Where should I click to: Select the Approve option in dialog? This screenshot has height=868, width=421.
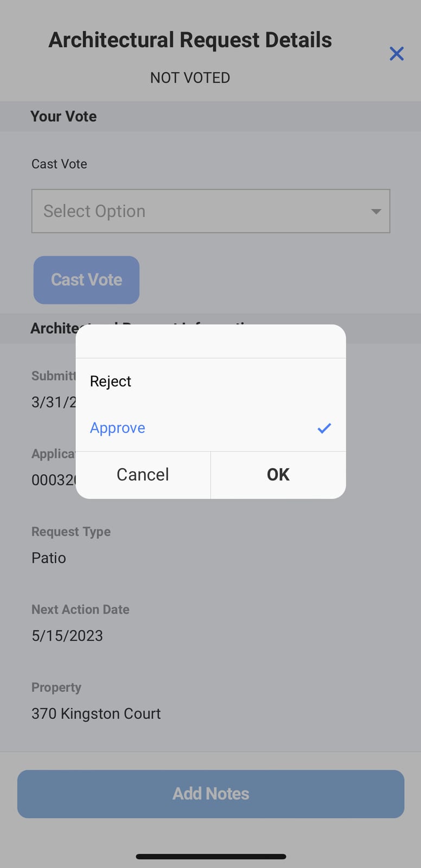(x=210, y=428)
